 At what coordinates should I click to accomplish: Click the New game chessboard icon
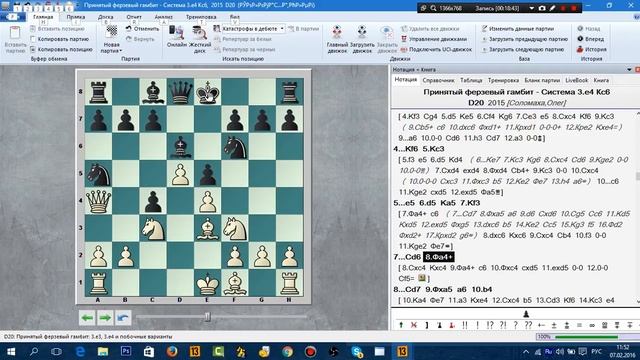pyautogui.click(x=111, y=31)
